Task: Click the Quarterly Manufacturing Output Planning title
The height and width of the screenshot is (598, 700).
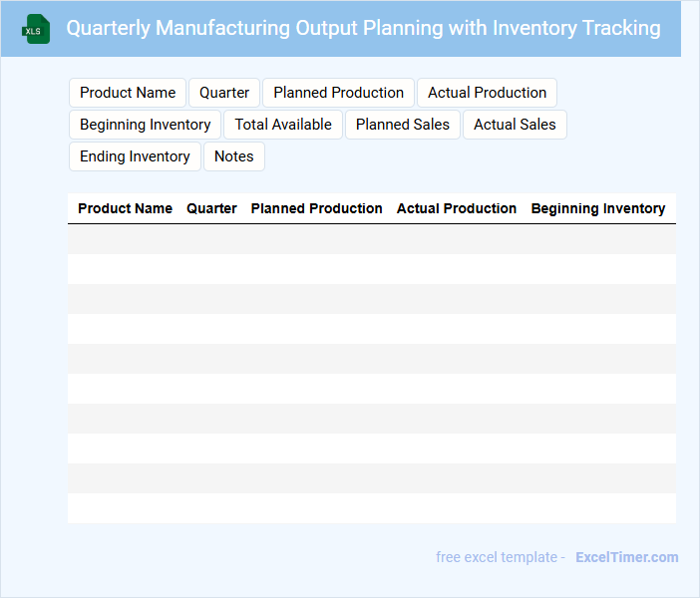Action: pyautogui.click(x=363, y=28)
